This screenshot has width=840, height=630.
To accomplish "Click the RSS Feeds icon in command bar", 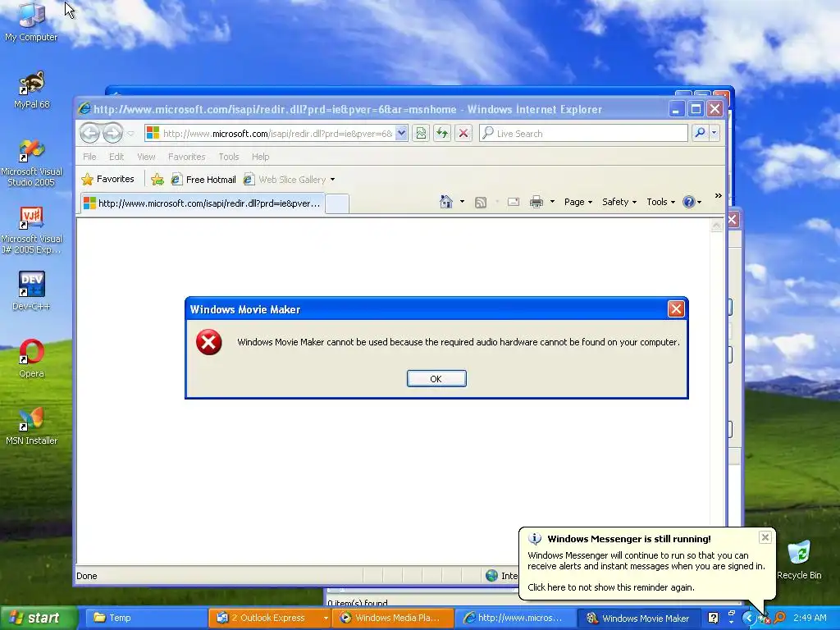I will [481, 202].
